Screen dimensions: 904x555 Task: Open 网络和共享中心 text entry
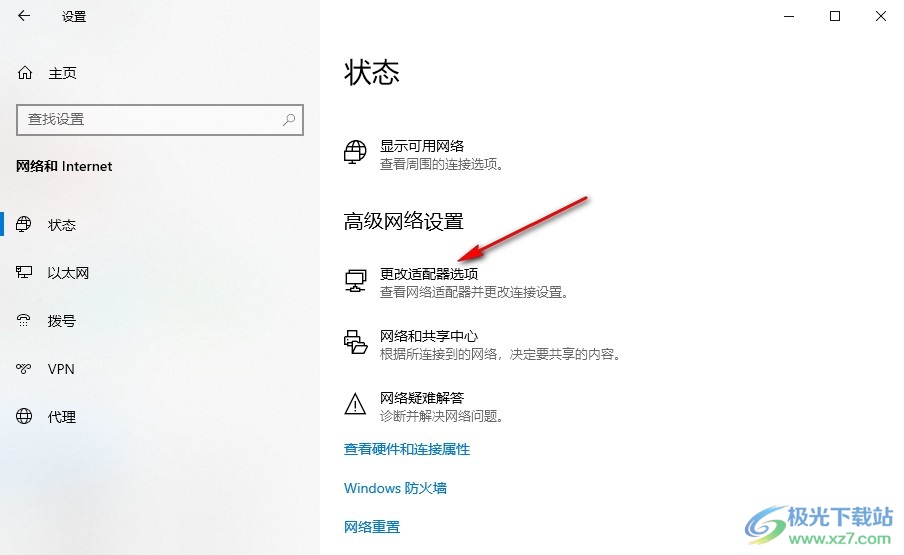(429, 335)
